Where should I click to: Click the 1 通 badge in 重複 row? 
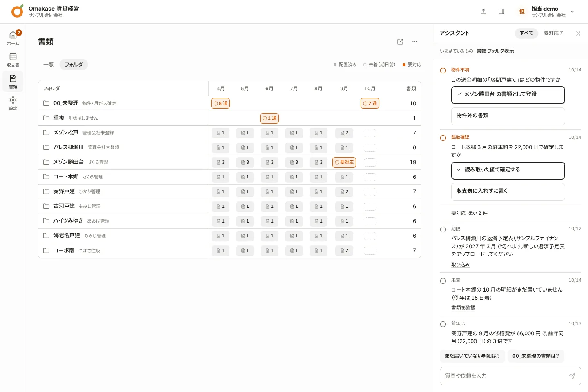pyautogui.click(x=269, y=118)
